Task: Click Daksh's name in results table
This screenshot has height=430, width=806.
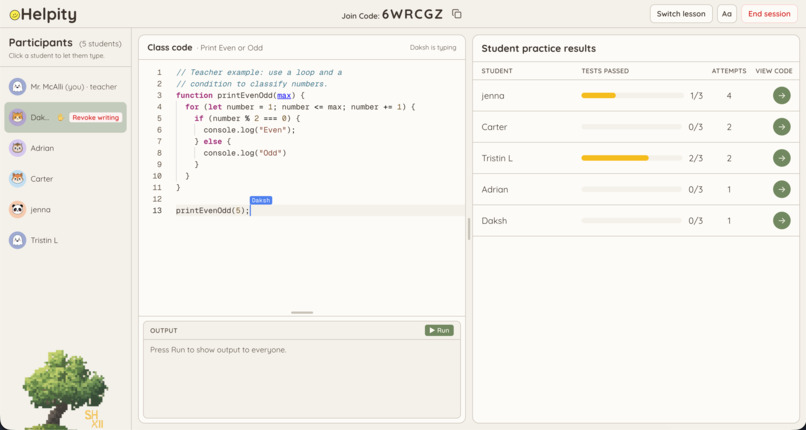Action: [x=494, y=221]
